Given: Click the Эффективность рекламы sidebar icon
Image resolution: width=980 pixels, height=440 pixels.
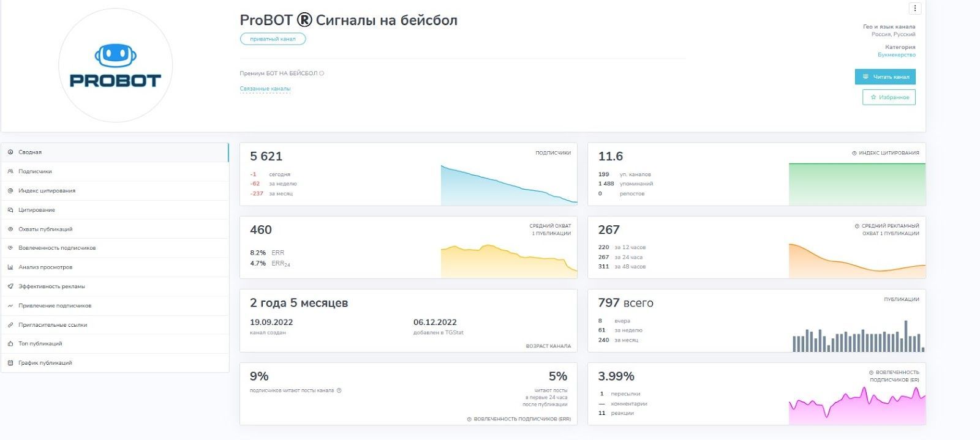Looking at the screenshot, I should 10,286.
